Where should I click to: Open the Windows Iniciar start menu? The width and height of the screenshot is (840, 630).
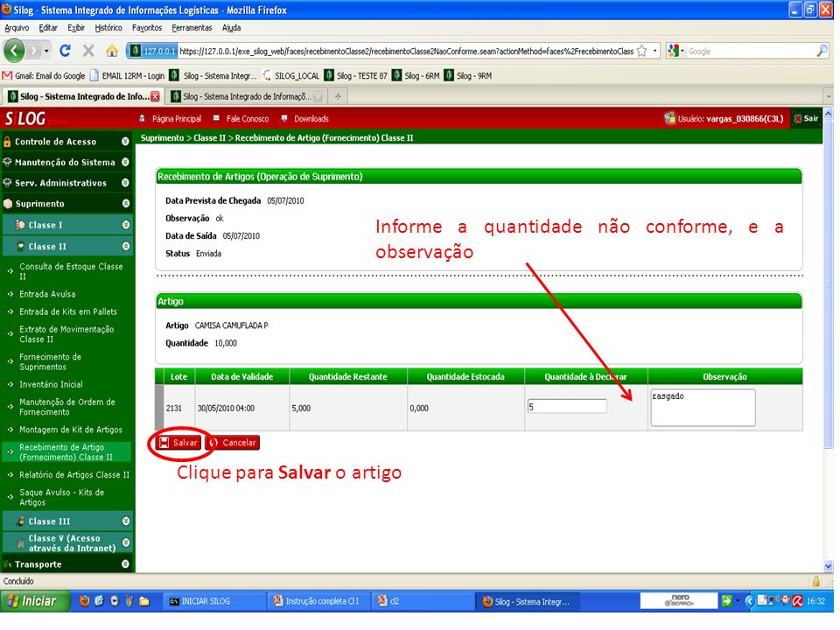pos(35,601)
